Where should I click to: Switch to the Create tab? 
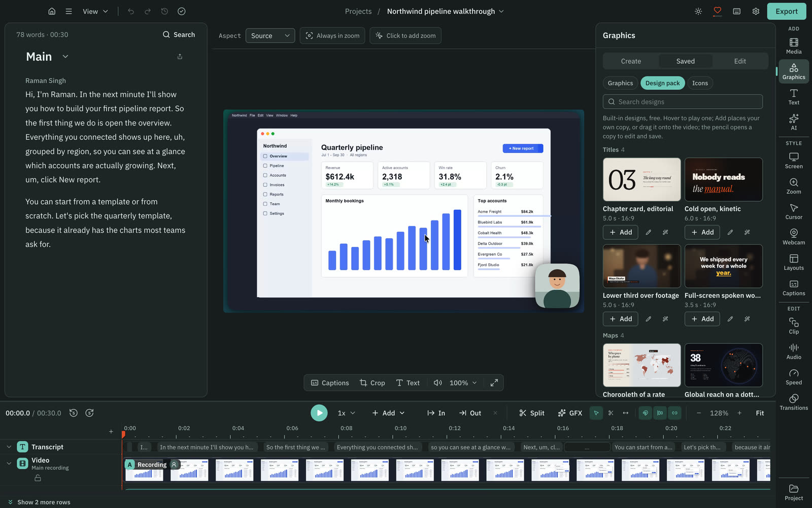pyautogui.click(x=631, y=61)
